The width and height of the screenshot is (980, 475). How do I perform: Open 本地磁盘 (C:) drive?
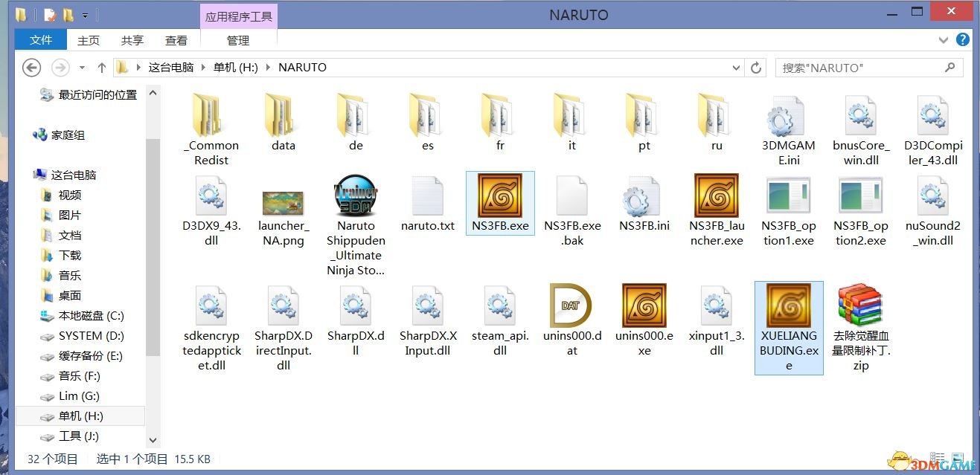point(82,315)
